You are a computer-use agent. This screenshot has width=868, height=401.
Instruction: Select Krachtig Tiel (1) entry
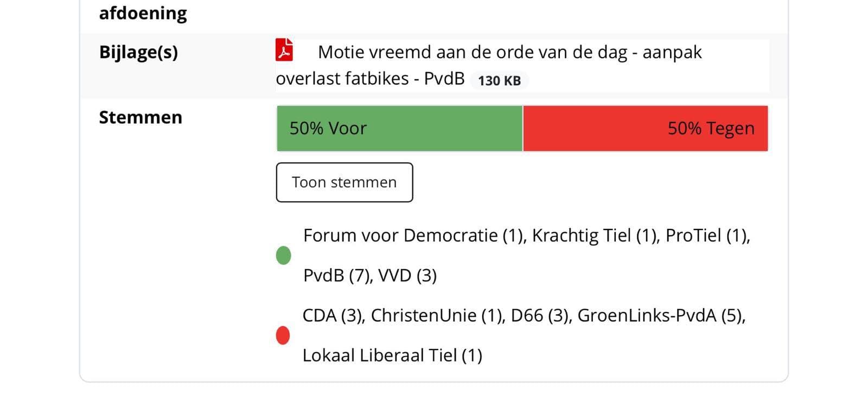(594, 235)
